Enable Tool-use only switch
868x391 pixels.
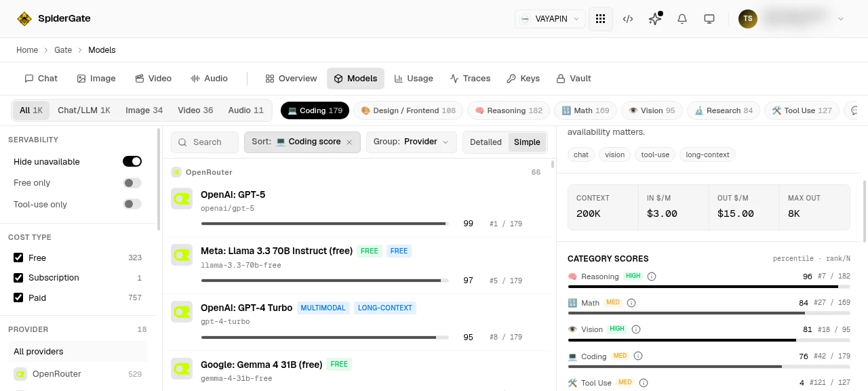coord(132,204)
